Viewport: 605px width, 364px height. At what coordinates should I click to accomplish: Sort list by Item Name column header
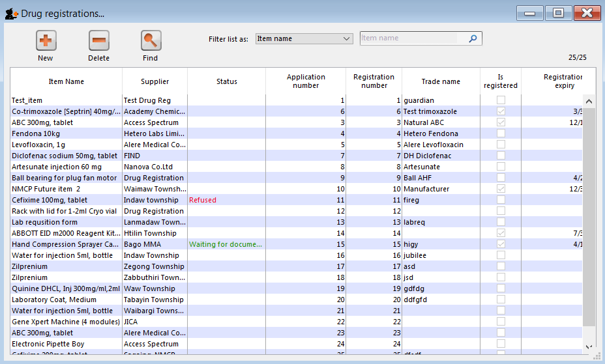click(x=66, y=81)
